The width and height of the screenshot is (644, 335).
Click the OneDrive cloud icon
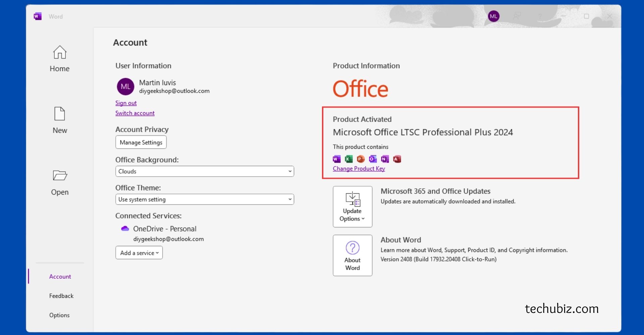(125, 228)
